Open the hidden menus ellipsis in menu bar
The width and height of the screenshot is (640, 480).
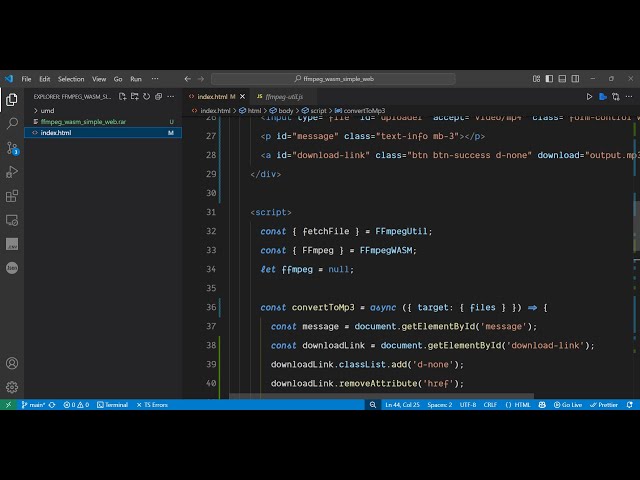(155, 79)
